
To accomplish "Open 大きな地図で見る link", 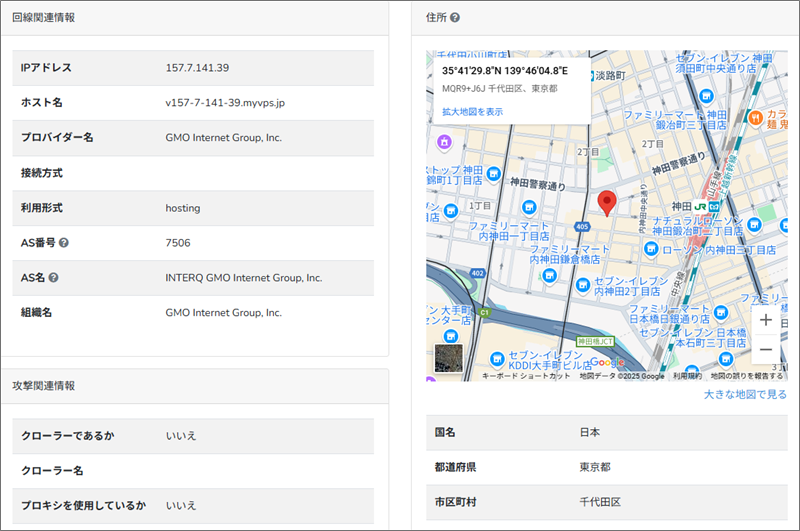I will click(745, 394).
